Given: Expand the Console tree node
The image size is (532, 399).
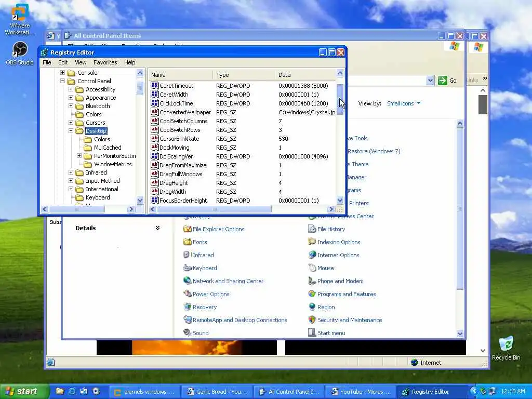Looking at the screenshot, I should (62, 73).
